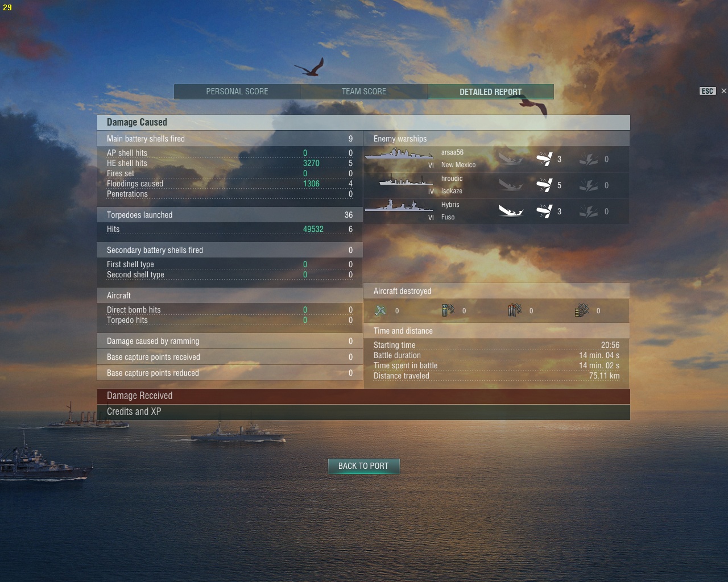Open the Team Score tab
Image resolution: width=728 pixels, height=582 pixels.
[x=364, y=92]
